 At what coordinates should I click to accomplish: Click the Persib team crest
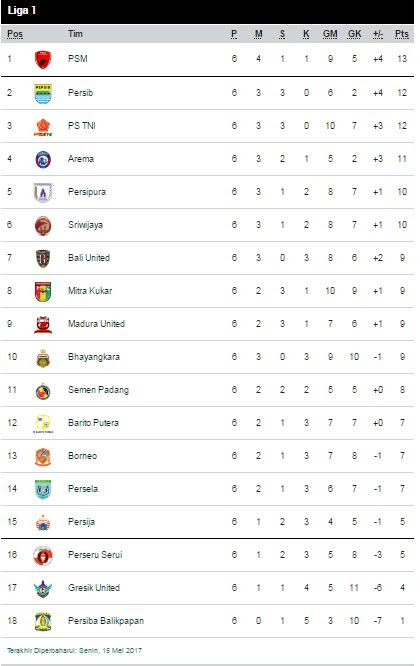[43, 93]
